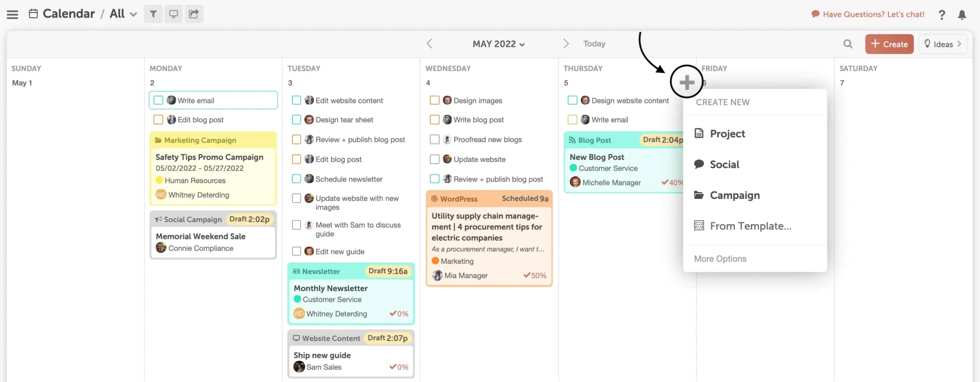Open the hamburger navigation menu

point(12,14)
